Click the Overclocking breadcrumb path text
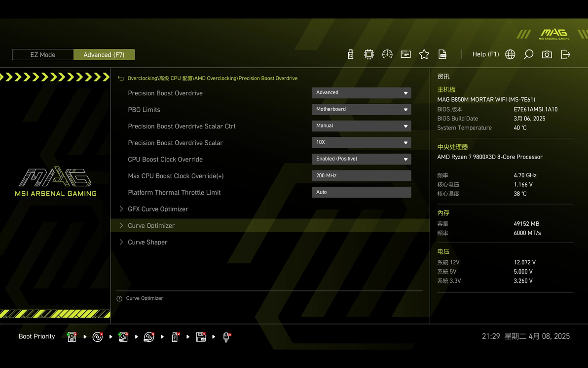 coord(212,78)
